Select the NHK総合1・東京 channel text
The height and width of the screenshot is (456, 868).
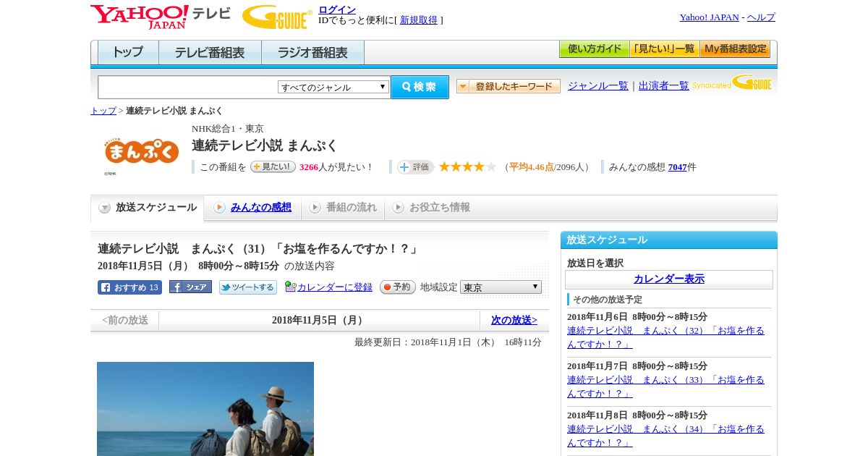(x=228, y=129)
